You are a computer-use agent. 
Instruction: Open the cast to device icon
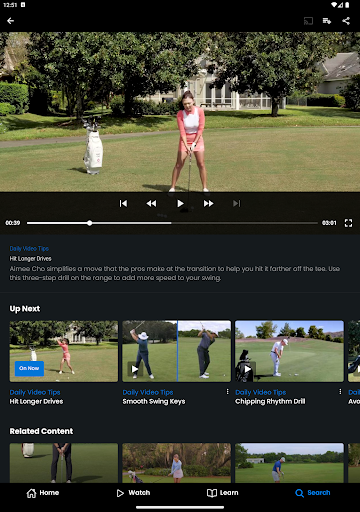[308, 21]
